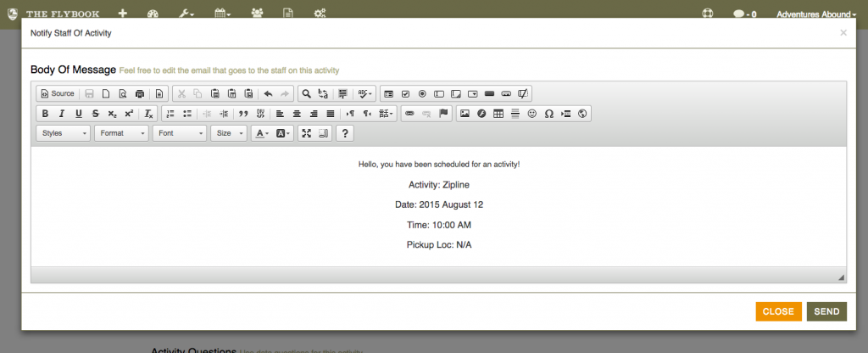Insert a form button element

pyautogui.click(x=489, y=93)
